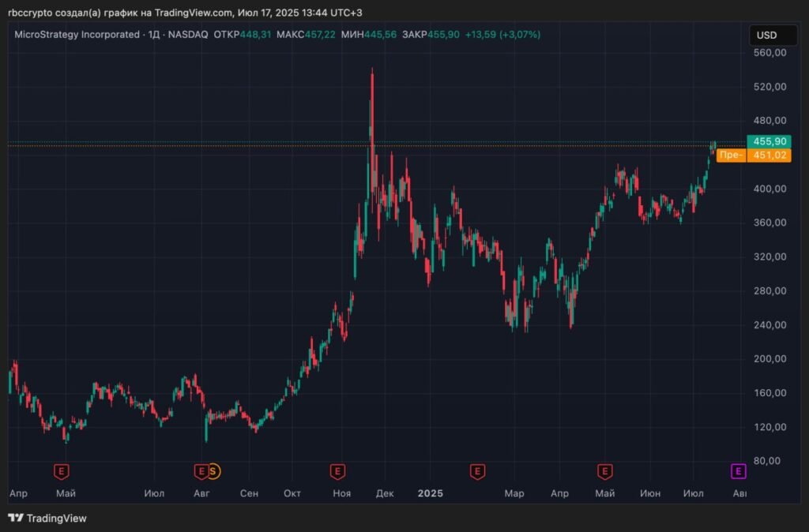The height and width of the screenshot is (532, 809).
Task: Click the MicroStrategy Incorporated symbol title
Action: click(77, 35)
